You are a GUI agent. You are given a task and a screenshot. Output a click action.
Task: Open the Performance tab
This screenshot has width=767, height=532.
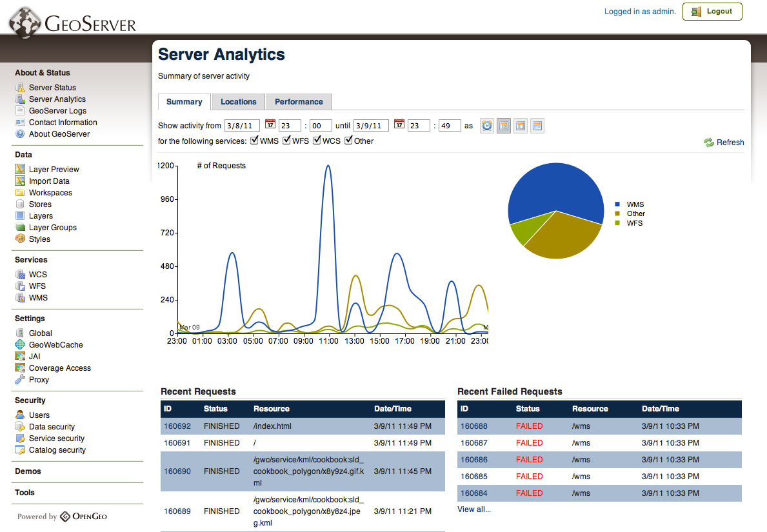coord(299,102)
